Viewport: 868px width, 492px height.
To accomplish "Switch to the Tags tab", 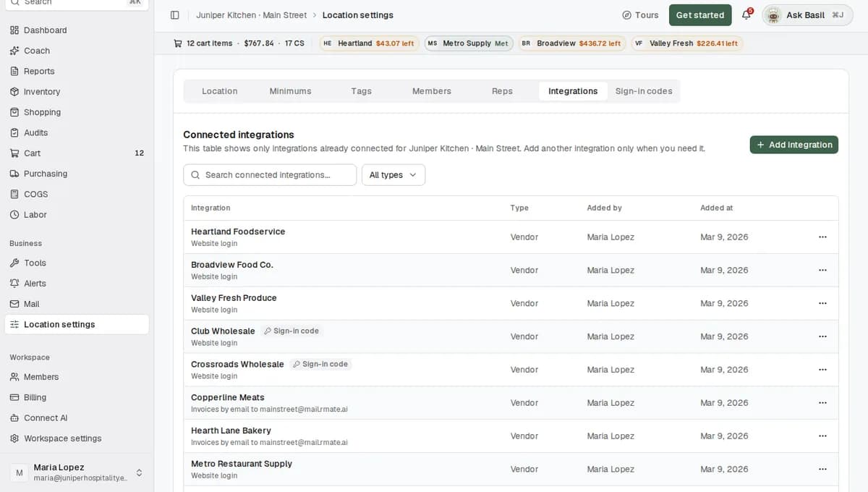I will [361, 91].
